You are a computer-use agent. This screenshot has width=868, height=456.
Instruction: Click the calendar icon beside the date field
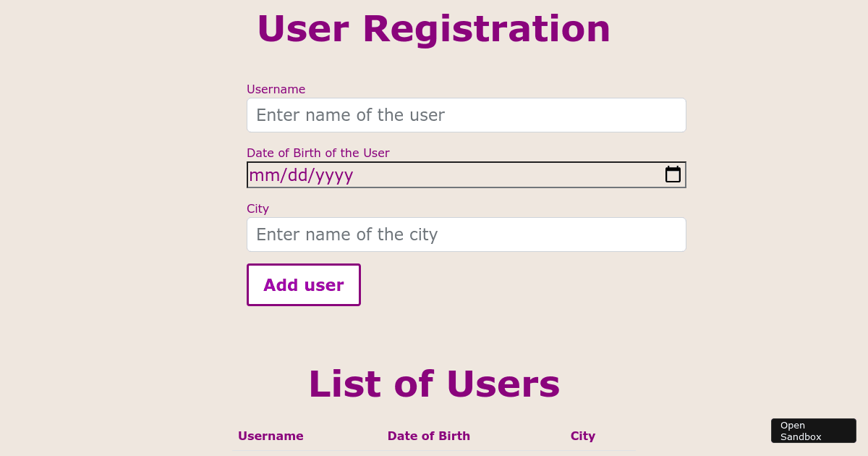[673, 174]
